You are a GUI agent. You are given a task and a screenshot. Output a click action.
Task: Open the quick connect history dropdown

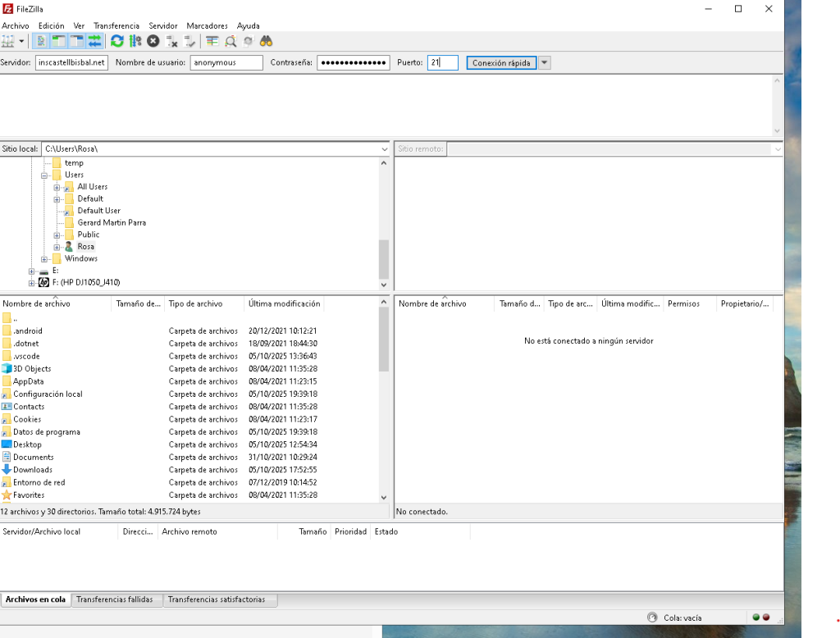click(x=545, y=63)
